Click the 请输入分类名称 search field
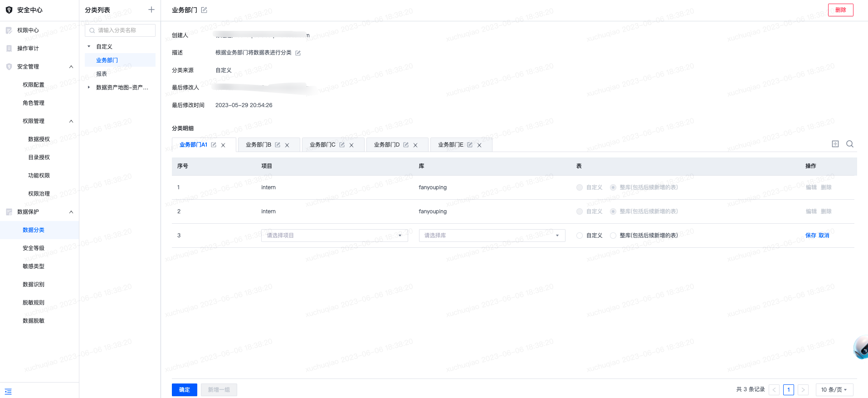Viewport: 868px width, 398px height. point(120,30)
